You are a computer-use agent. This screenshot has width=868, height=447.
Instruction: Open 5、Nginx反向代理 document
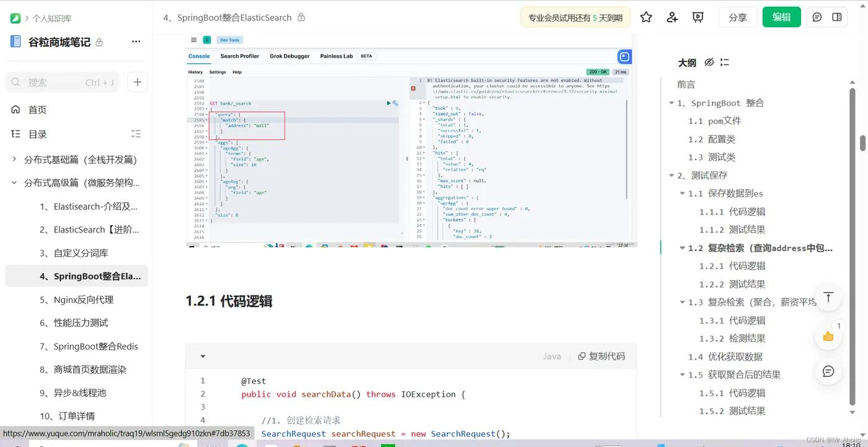[77, 299]
